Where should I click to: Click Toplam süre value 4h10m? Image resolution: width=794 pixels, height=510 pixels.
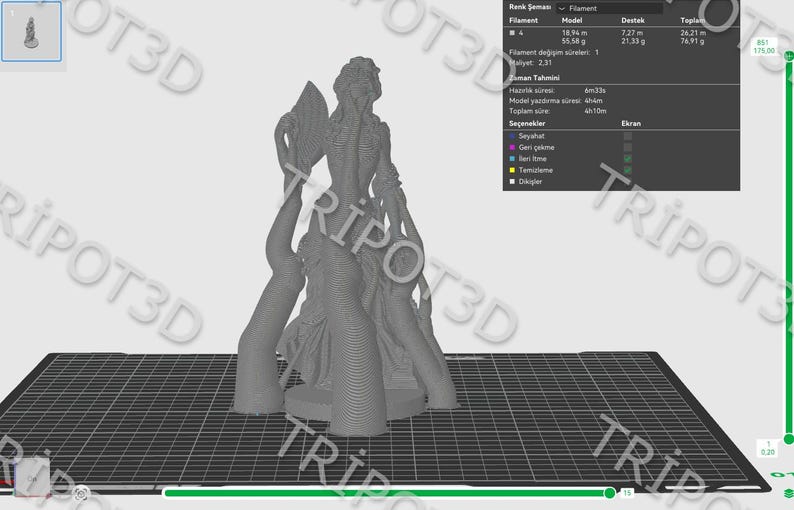(x=595, y=111)
